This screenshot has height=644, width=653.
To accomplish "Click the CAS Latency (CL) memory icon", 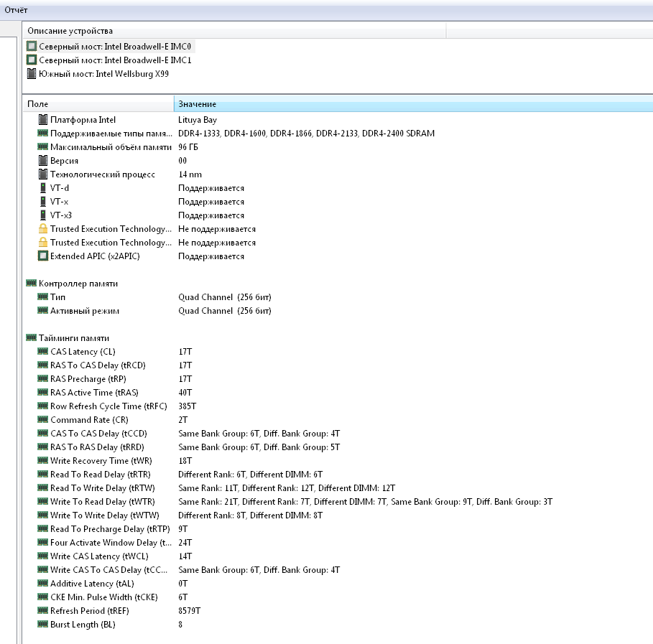I will [43, 351].
